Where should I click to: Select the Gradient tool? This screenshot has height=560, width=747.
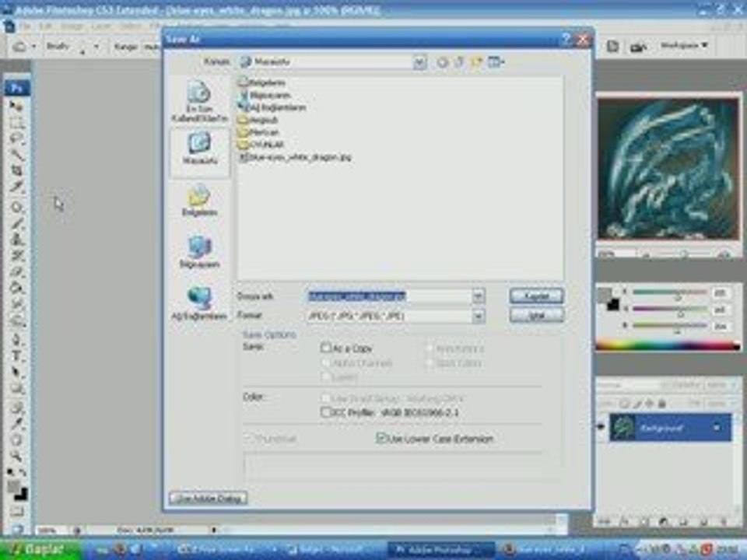[16, 287]
